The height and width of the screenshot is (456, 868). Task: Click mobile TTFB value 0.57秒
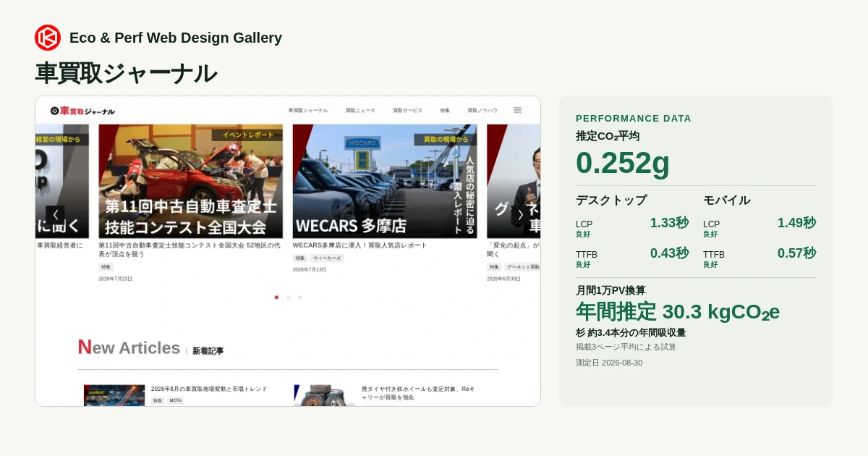pos(796,253)
